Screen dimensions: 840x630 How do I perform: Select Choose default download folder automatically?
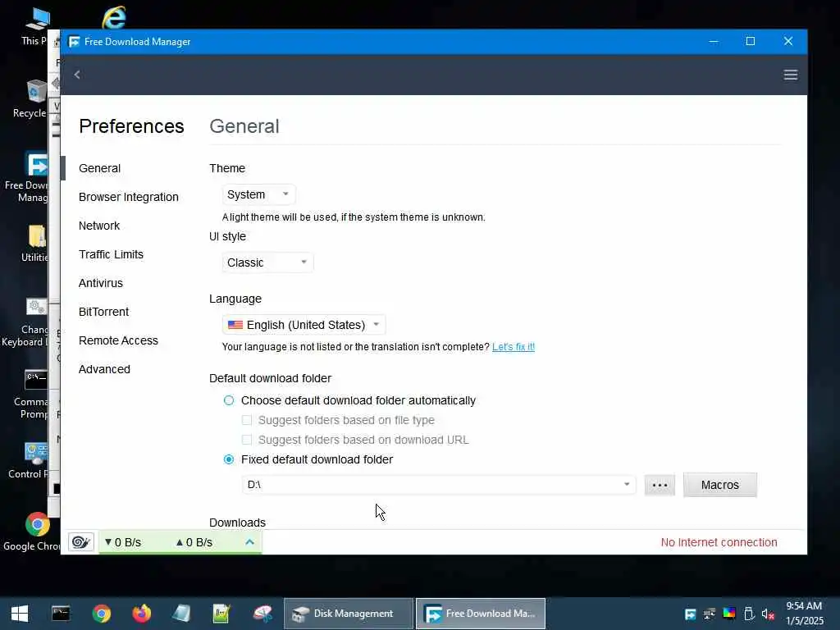(x=229, y=400)
